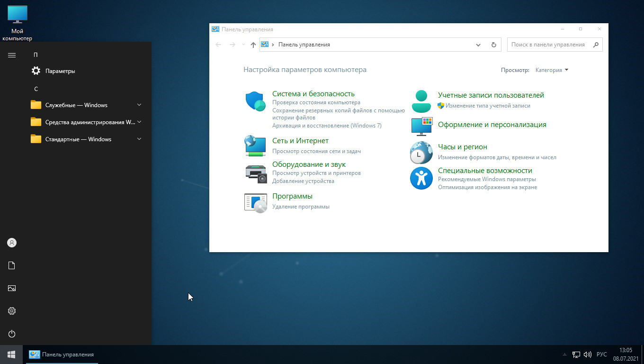
Task: Click the forward arrow in Control Panel
Action: tap(232, 45)
